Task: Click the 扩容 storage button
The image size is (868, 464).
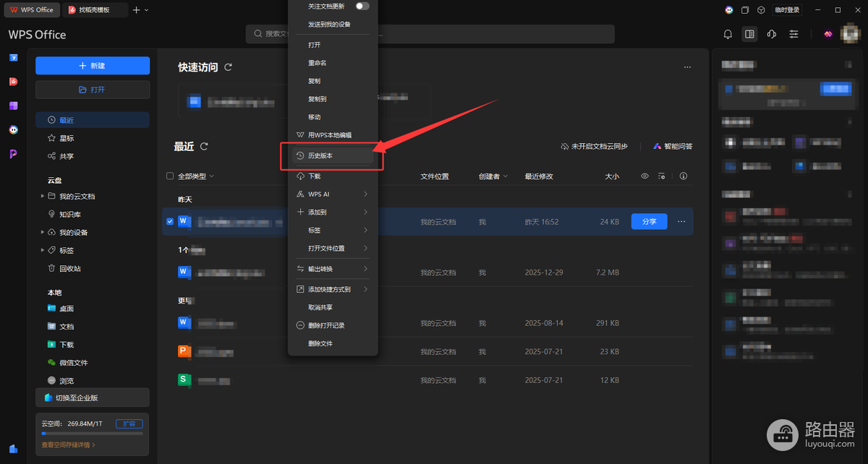Action: 129,424
